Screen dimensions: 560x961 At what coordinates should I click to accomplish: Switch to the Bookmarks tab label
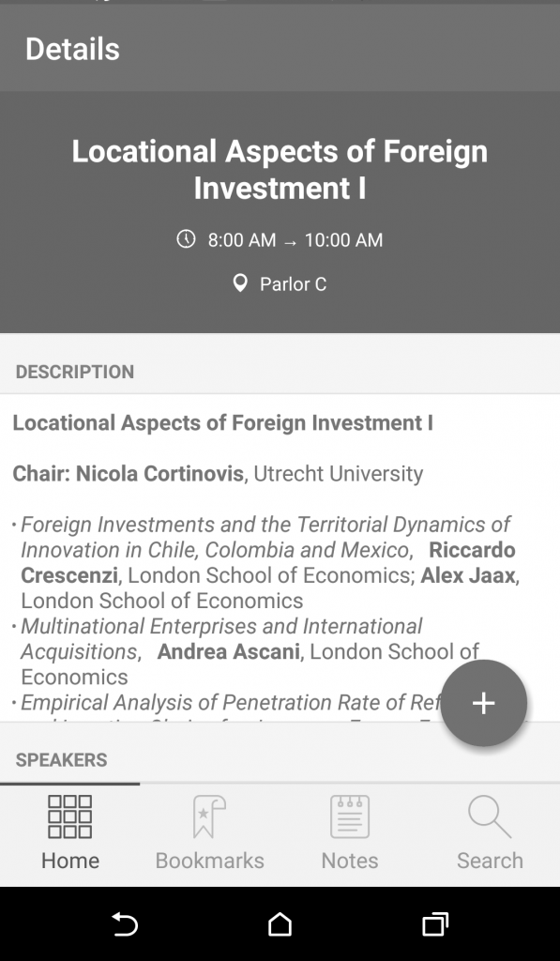pos(209,861)
